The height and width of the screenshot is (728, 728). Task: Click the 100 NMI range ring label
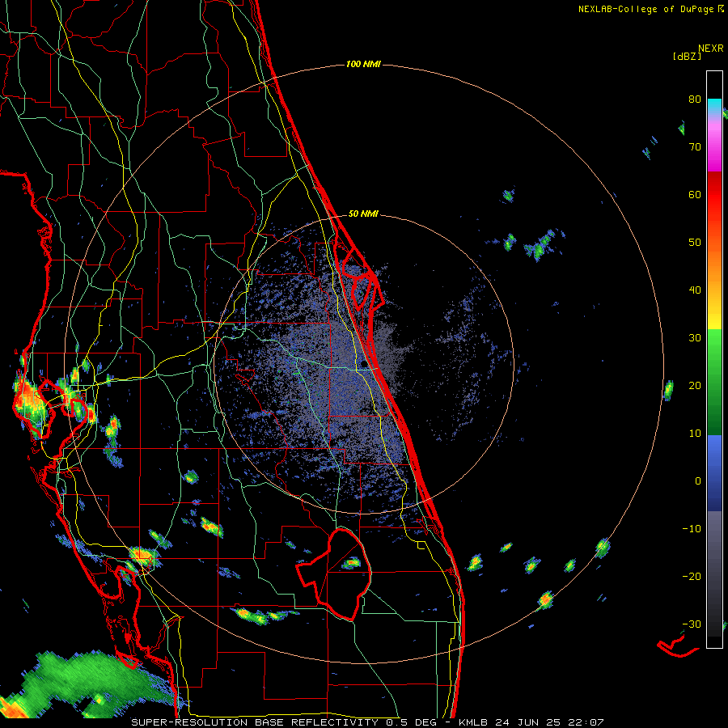(363, 64)
